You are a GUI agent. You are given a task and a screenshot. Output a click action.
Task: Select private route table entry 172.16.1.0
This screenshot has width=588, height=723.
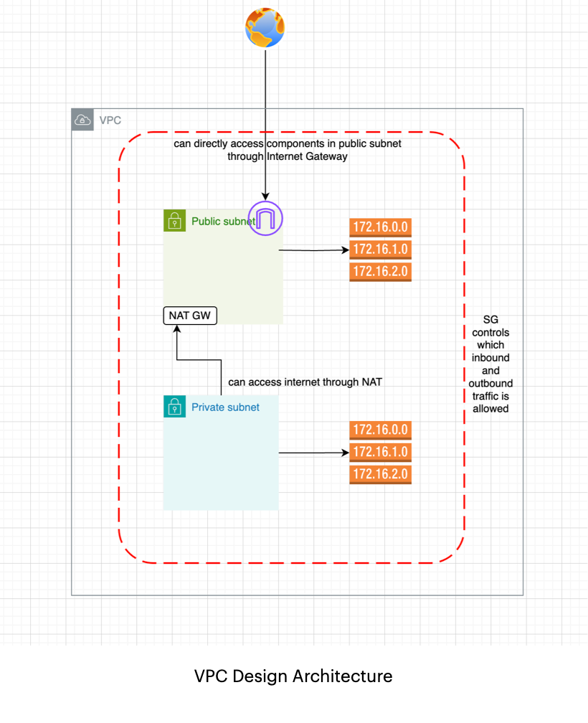(x=380, y=453)
